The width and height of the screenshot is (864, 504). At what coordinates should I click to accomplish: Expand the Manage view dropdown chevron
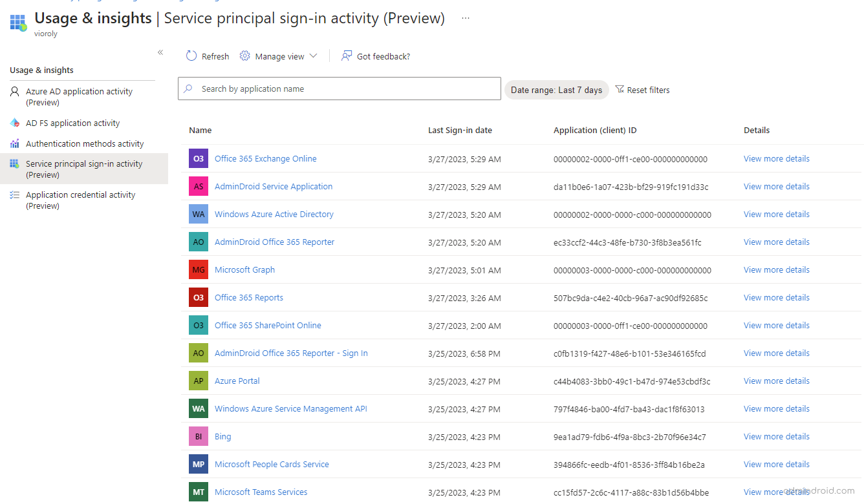coord(314,56)
